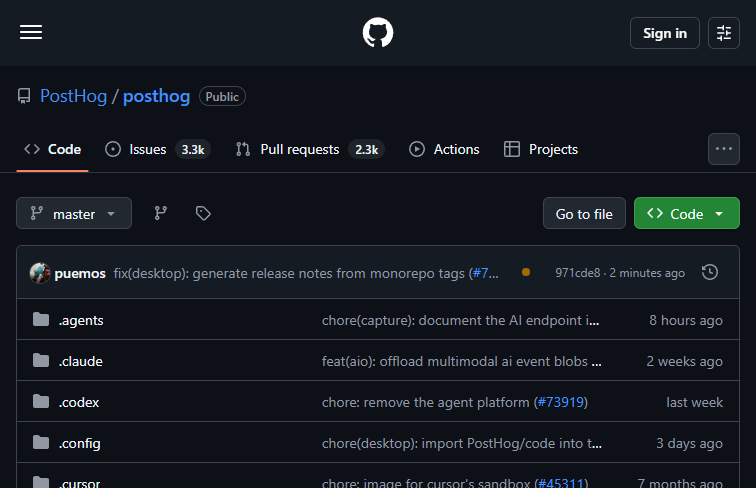
Task: Click the Go to file button
Action: click(x=584, y=213)
